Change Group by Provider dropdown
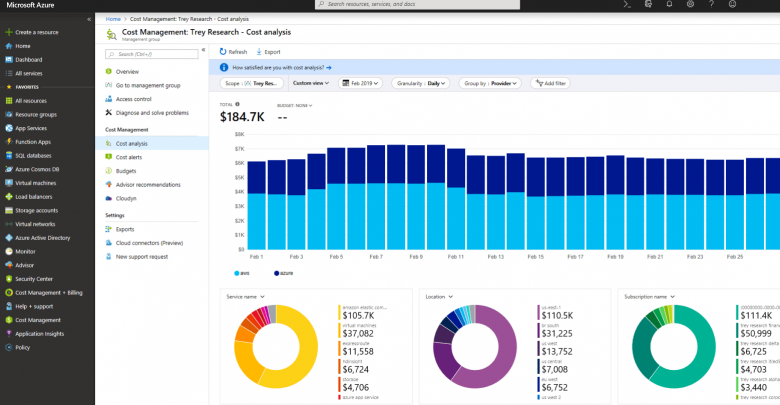Screen dimensions: 780x405 [x=490, y=83]
